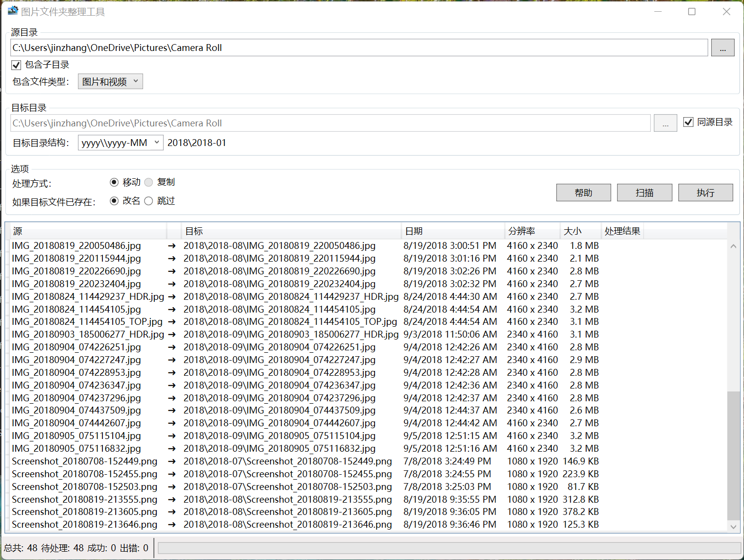744x560 pixels.
Task: Click target path 2018\2018-07\Screenshot_20180708-152455.png
Action: tap(288, 474)
